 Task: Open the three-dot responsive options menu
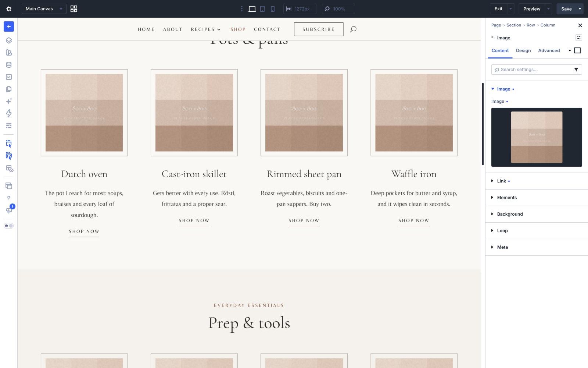[x=241, y=9]
